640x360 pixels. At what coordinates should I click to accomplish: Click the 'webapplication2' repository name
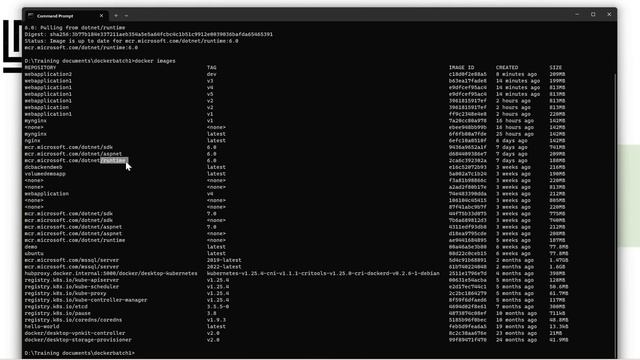click(48, 74)
